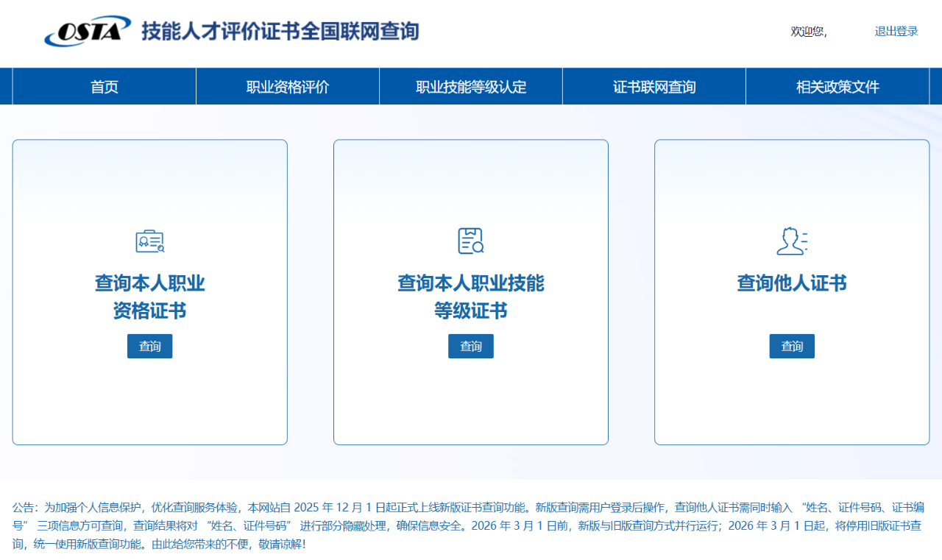Click the blue strip right of 相关政策文件
The height and width of the screenshot is (560, 942).
pyautogui.click(x=935, y=86)
